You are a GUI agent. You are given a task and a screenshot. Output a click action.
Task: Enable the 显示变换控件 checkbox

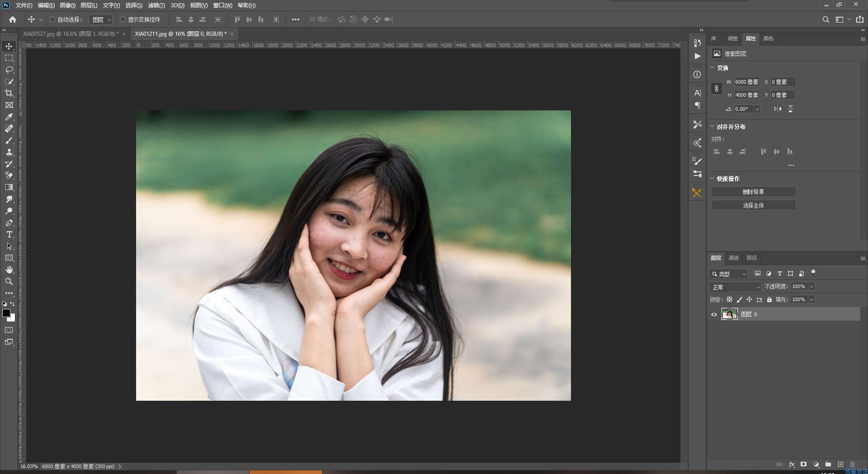[123, 19]
